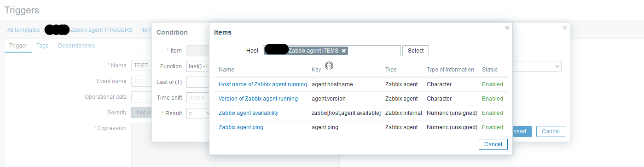Click the zabbix[host,agent,available] key text

pos(346,113)
